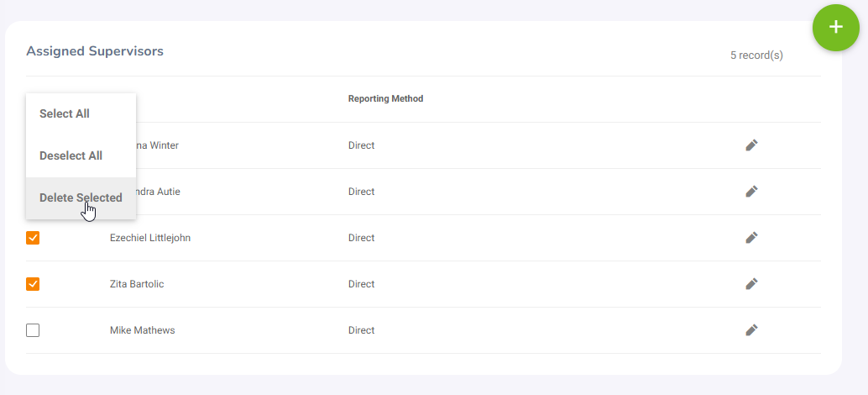Screen dimensions: 868x395
Task: Uncheck the Zita Bartolic checkbox
Action: [33, 284]
